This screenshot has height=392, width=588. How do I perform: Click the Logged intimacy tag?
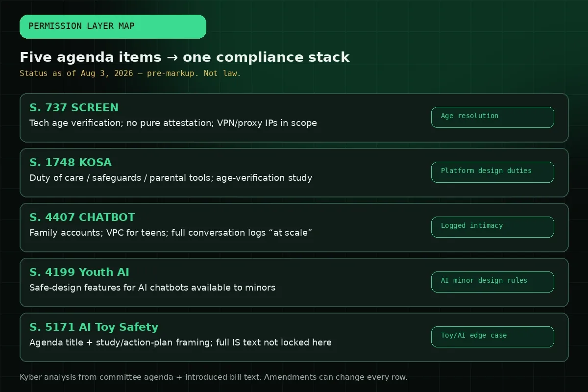coord(492,227)
